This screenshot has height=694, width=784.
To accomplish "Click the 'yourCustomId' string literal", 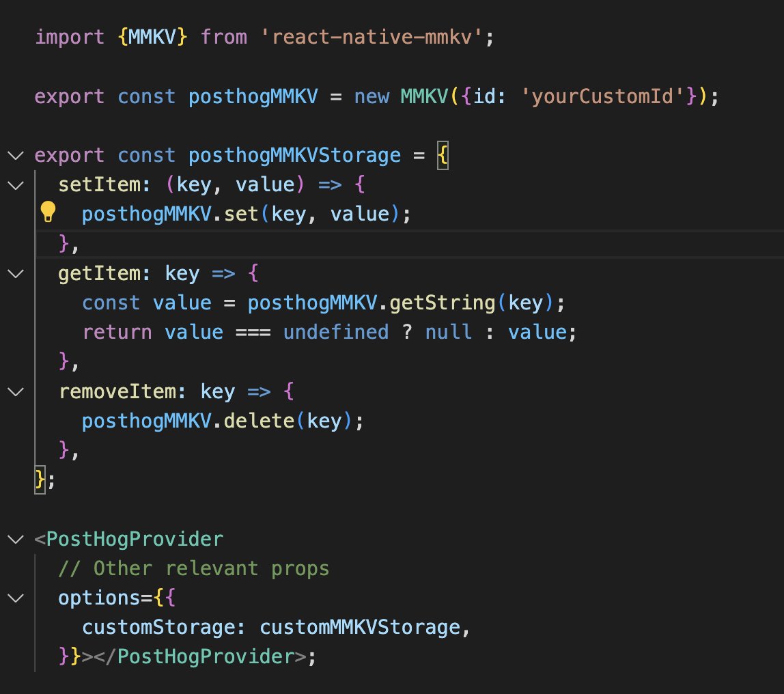I will (602, 96).
